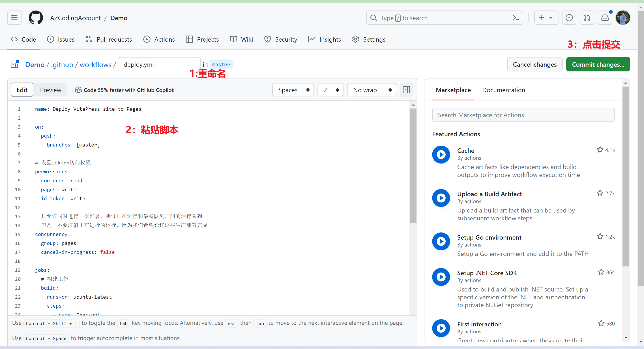Switch to the Documentation tab

pyautogui.click(x=504, y=90)
